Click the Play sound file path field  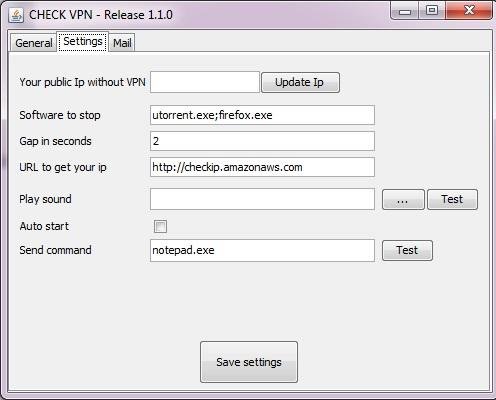pyautogui.click(x=262, y=199)
